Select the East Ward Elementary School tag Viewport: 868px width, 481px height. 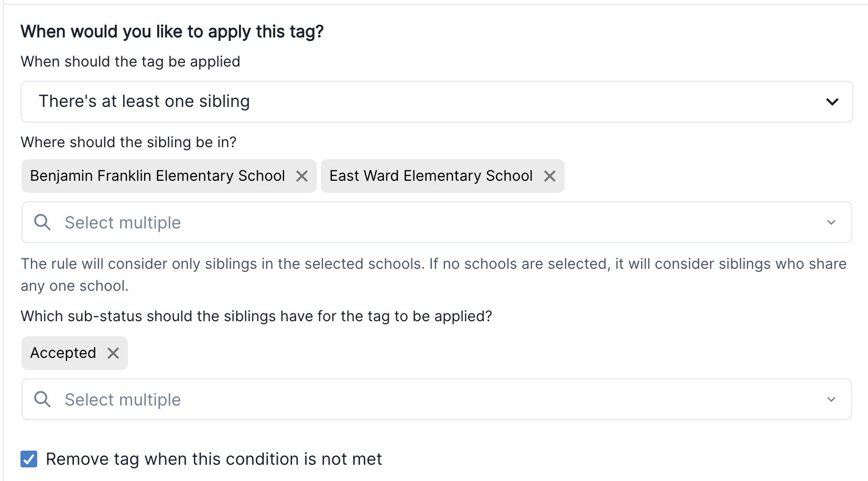coord(431,176)
